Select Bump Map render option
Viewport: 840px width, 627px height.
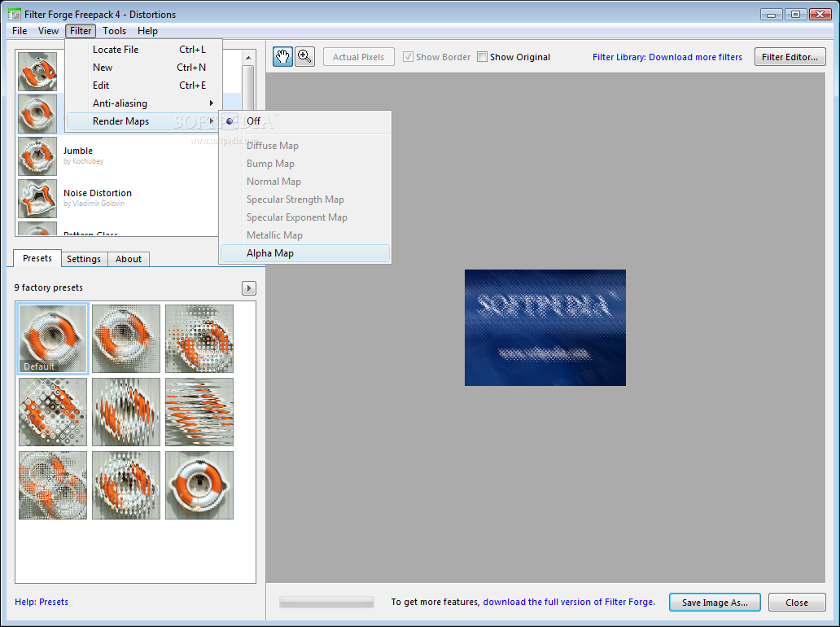click(305, 164)
